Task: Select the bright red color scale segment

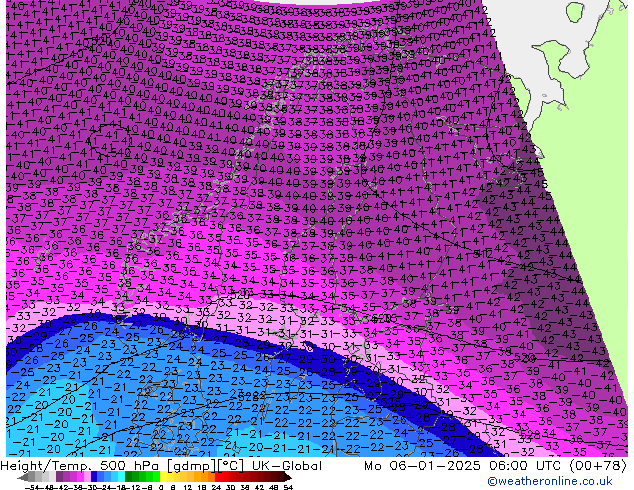Action: [x=219, y=477]
